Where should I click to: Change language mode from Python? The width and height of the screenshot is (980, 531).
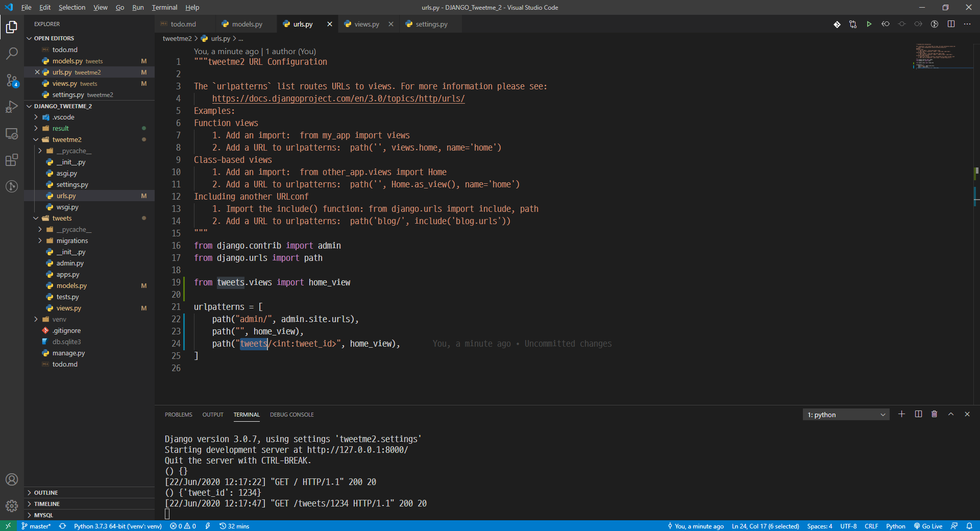(x=895, y=526)
